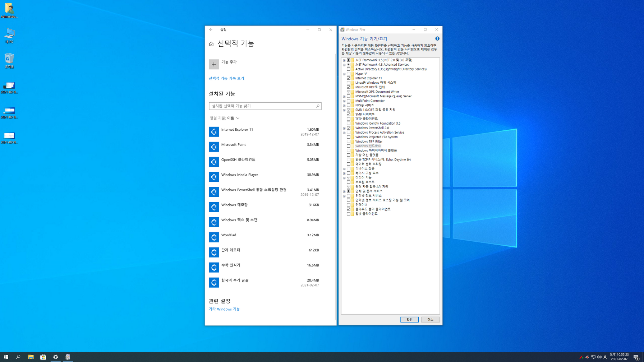
Task: Click the volume icon in system tray
Action: [599, 357]
